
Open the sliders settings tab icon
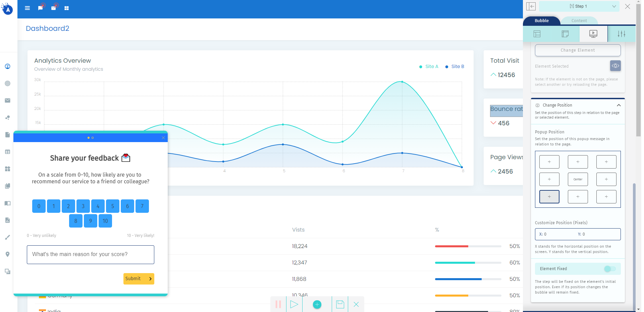[621, 34]
